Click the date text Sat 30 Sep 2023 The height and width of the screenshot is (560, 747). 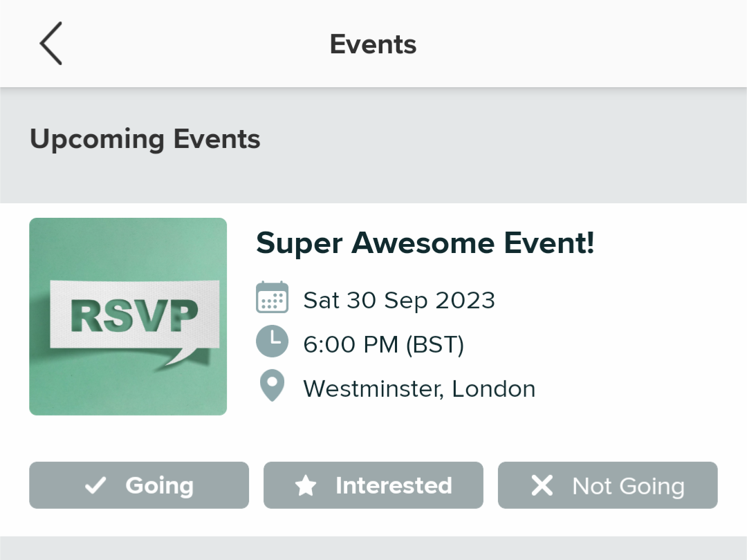(398, 300)
